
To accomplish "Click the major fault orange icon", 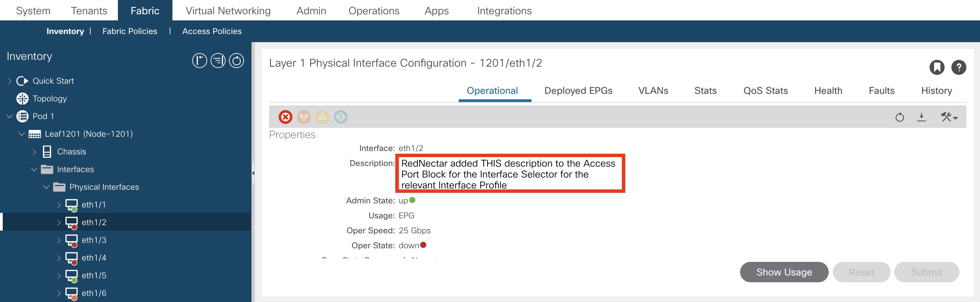I will [304, 117].
